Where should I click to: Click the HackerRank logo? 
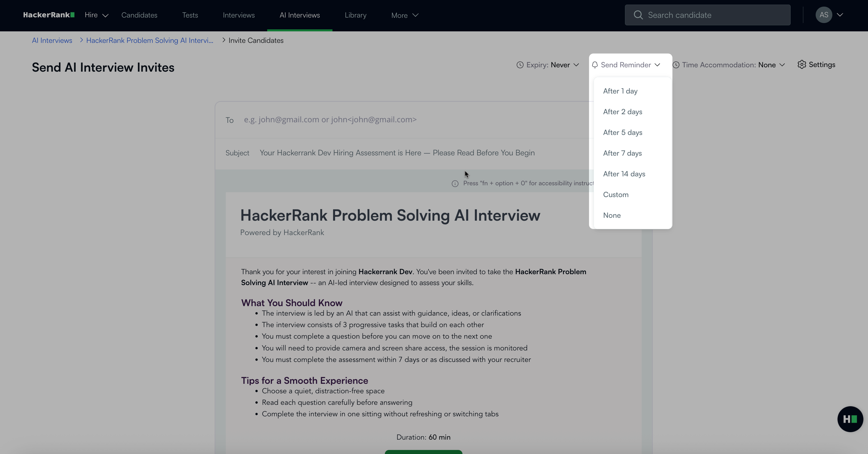[x=49, y=15]
